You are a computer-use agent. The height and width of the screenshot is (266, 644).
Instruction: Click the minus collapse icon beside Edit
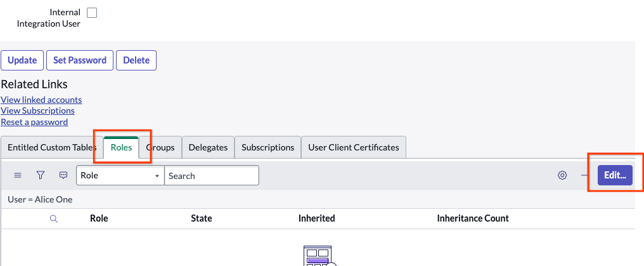(x=584, y=175)
